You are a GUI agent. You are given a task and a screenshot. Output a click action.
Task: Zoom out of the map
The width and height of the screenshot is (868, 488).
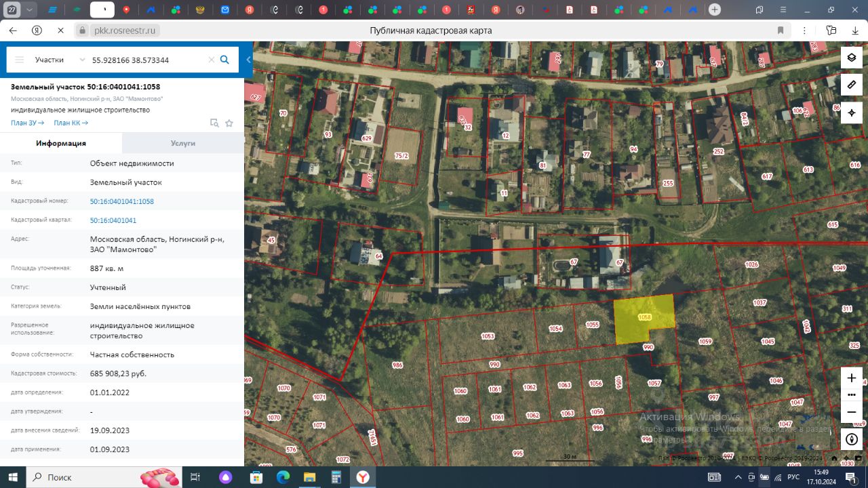(x=852, y=412)
